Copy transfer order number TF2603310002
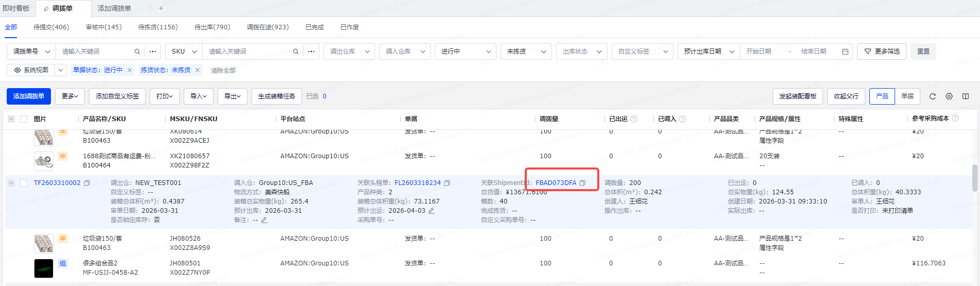The image size is (980, 286). click(87, 183)
